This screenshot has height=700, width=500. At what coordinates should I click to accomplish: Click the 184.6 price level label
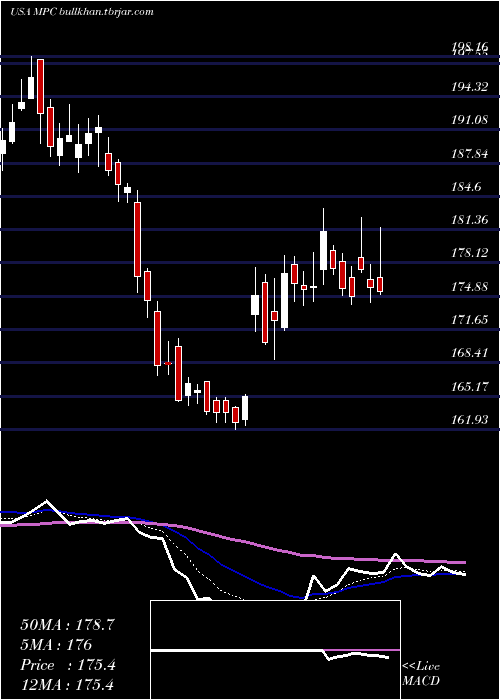point(466,187)
